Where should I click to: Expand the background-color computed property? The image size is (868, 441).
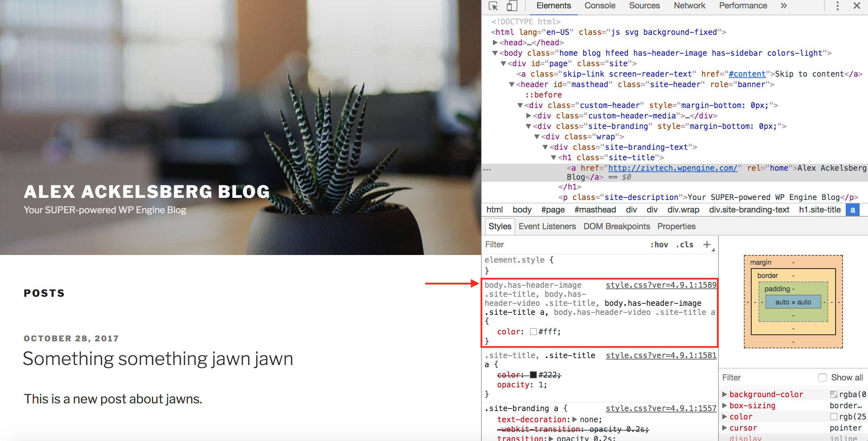(x=725, y=394)
